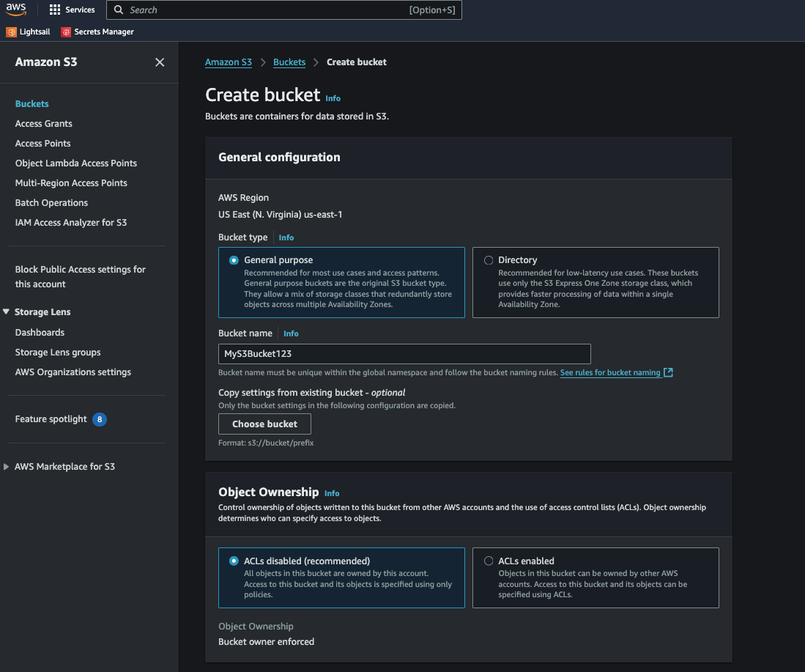Close the Amazon S3 side panel
Image resolution: width=805 pixels, height=672 pixels.
160,62
